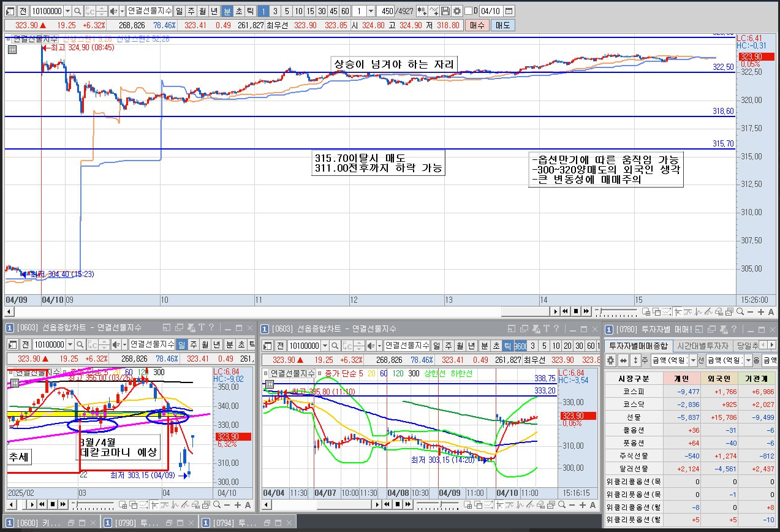
Task: Open chart settings gear in main toolbar
Action: point(457,11)
